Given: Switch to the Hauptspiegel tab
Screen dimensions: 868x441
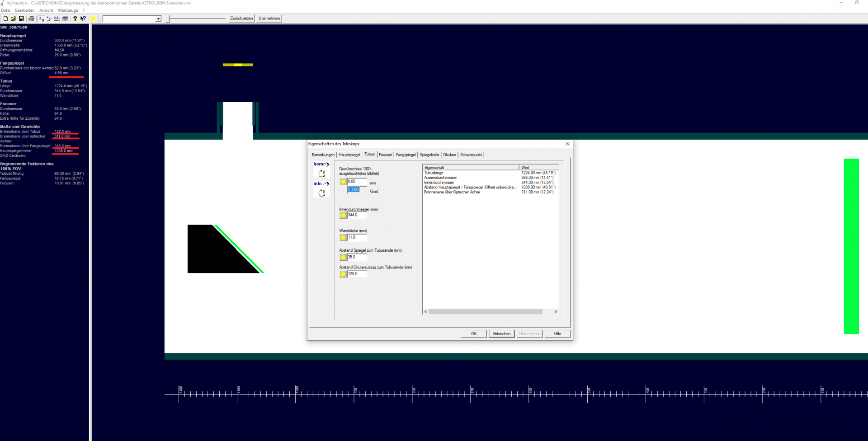Looking at the screenshot, I should pyautogui.click(x=349, y=155).
